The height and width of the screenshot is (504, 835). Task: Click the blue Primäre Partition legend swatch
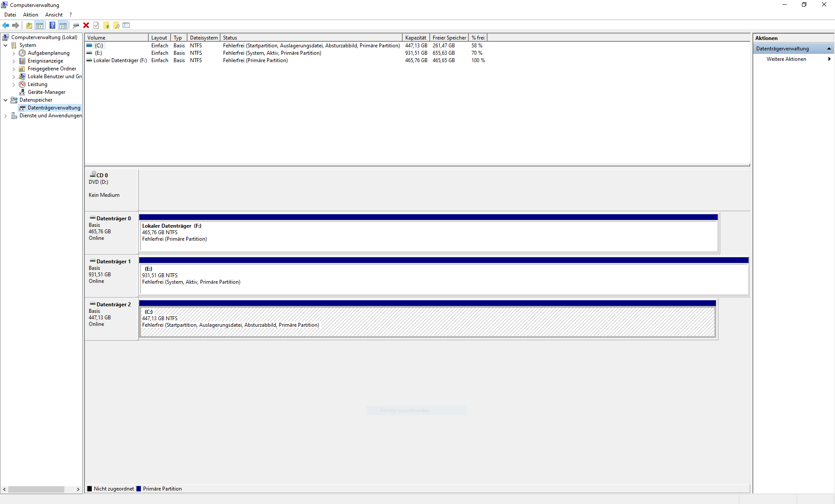tap(139, 489)
